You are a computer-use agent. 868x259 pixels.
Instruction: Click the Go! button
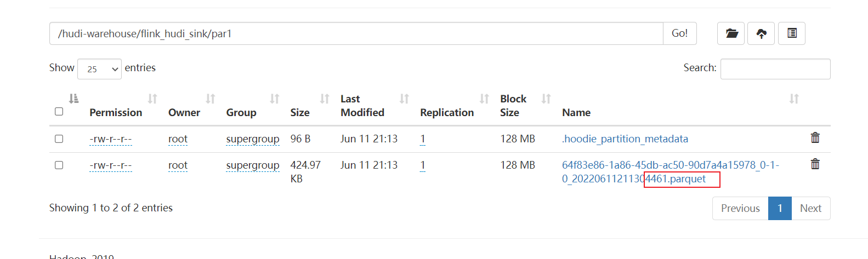point(679,33)
